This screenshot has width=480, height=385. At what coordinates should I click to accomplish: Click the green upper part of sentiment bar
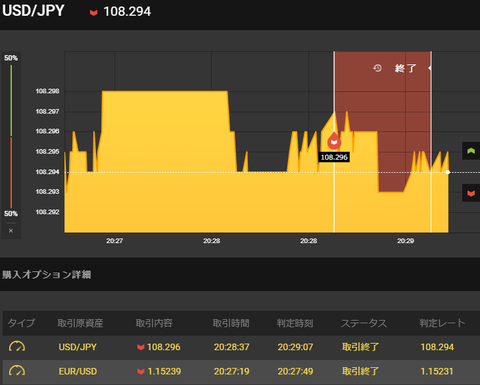click(x=11, y=101)
